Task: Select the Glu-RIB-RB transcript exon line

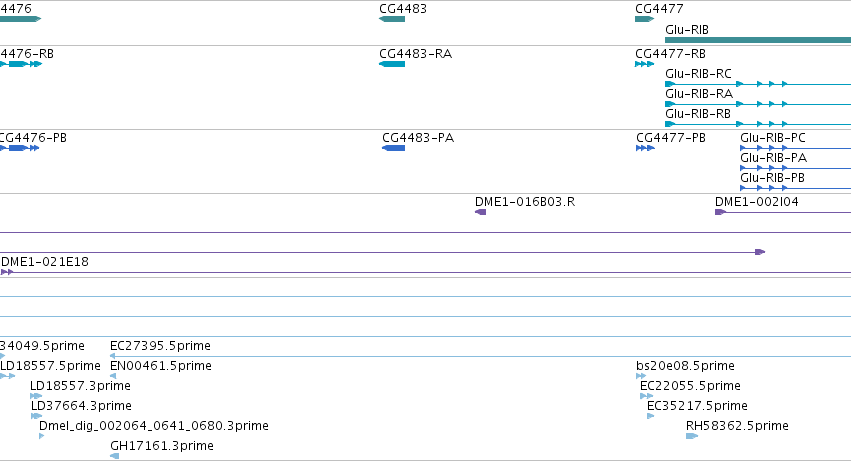Action: [x=758, y=124]
